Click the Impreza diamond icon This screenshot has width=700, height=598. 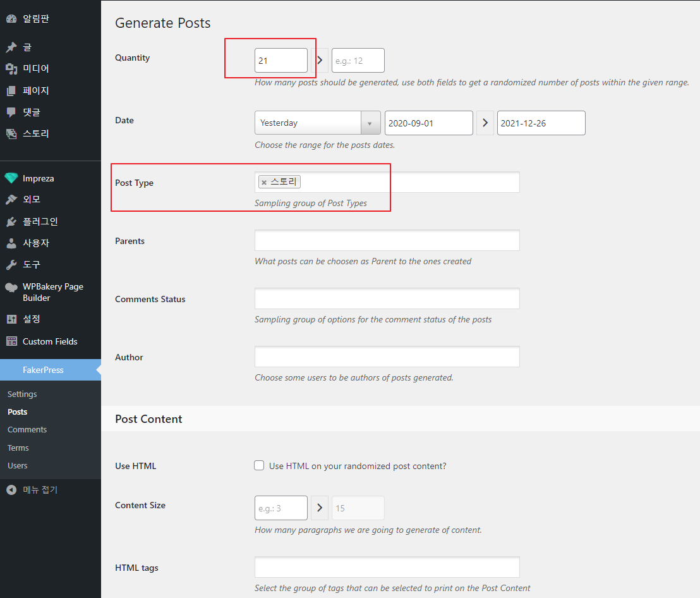coord(11,178)
